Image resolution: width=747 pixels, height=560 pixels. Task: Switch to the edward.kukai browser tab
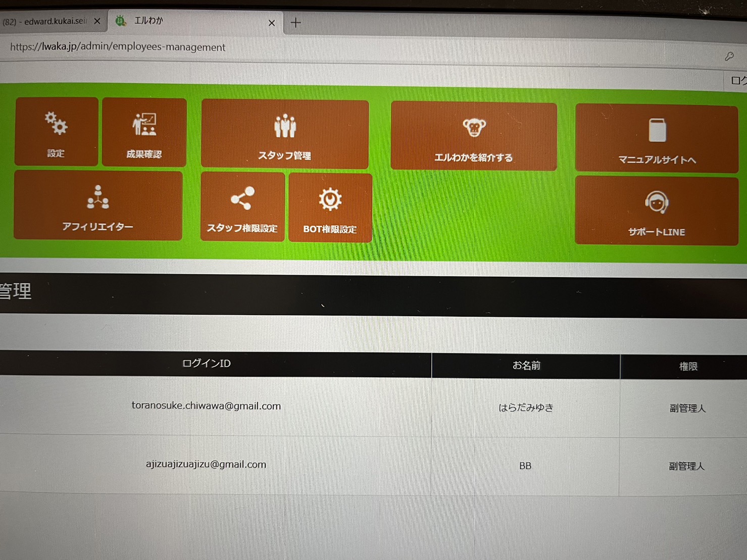coord(51,21)
